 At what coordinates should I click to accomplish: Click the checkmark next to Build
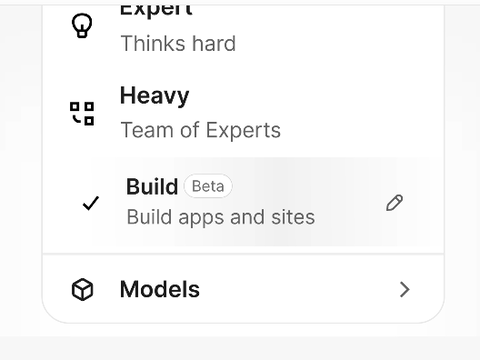pyautogui.click(x=91, y=203)
